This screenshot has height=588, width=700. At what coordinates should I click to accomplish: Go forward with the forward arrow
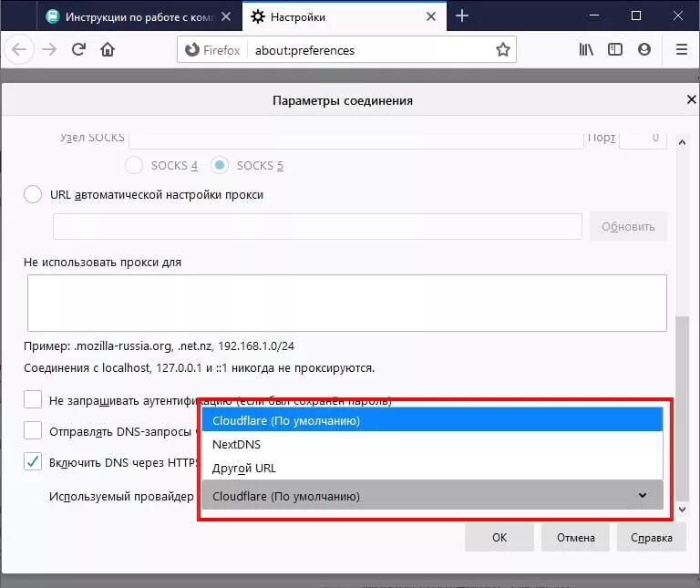point(49,49)
